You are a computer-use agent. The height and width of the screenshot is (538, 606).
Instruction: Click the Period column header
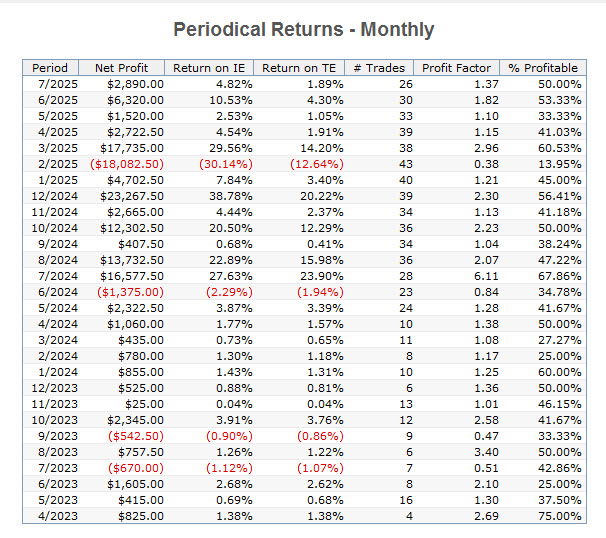(51, 68)
